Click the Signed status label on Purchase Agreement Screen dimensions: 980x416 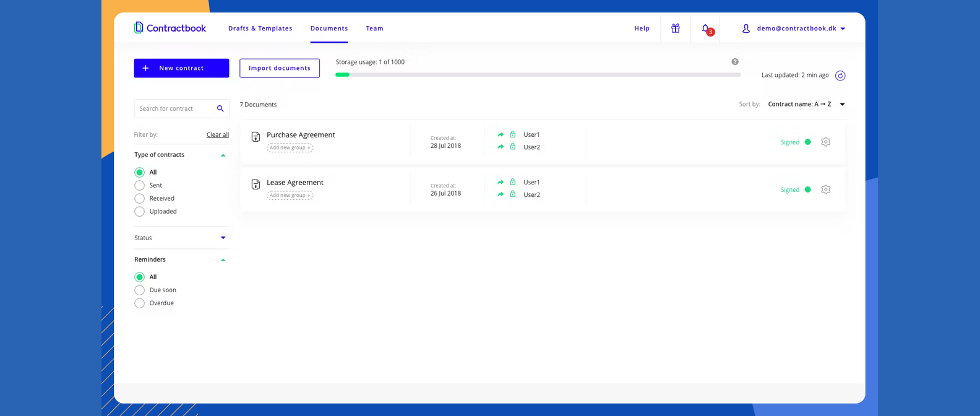coord(790,142)
